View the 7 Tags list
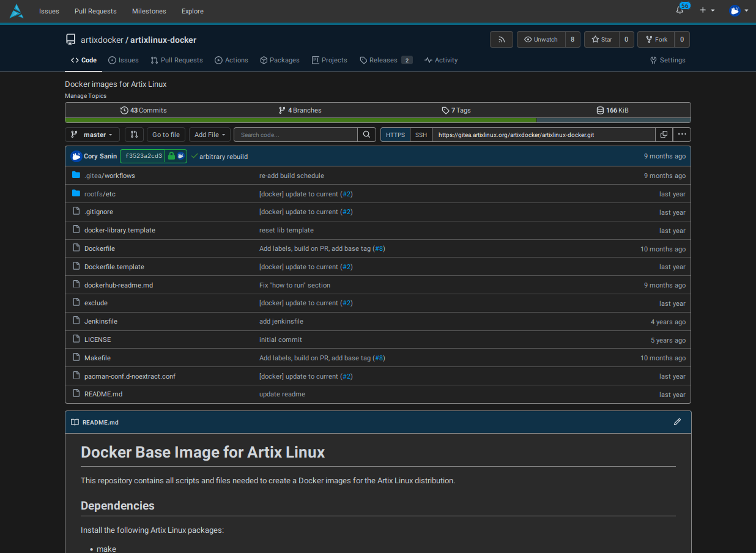756x553 pixels. pyautogui.click(x=456, y=110)
